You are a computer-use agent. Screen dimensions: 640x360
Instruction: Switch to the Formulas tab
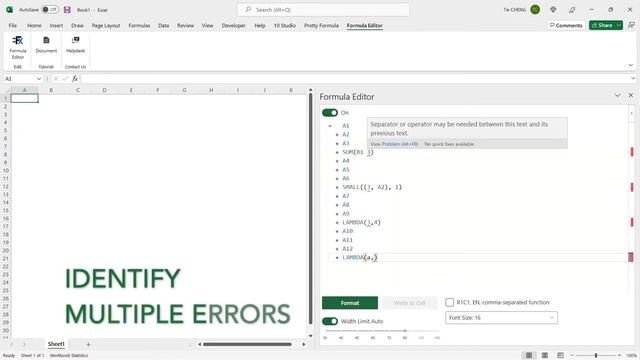[139, 25]
